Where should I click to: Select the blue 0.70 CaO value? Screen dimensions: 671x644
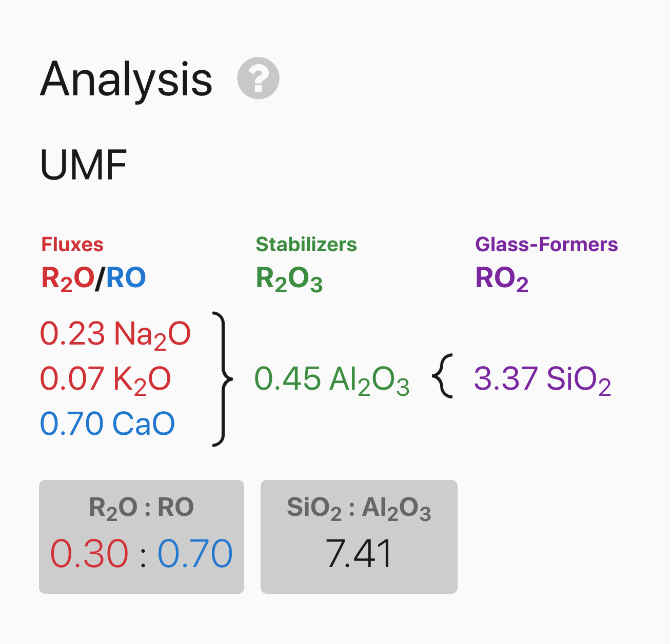107,424
